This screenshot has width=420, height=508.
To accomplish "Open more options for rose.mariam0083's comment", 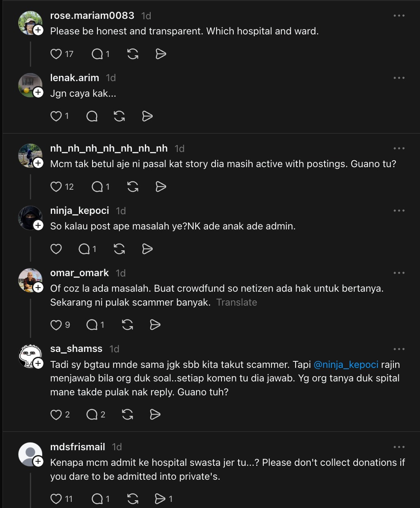I will (399, 16).
